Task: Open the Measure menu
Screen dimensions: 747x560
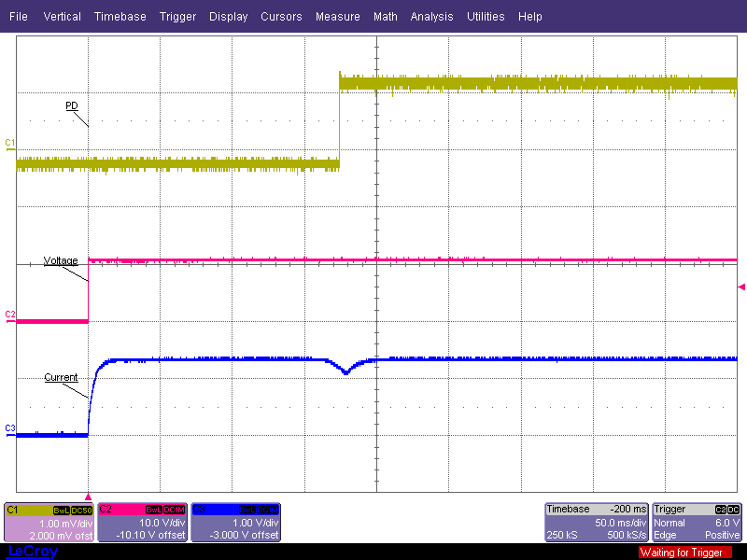Action: pos(338,17)
